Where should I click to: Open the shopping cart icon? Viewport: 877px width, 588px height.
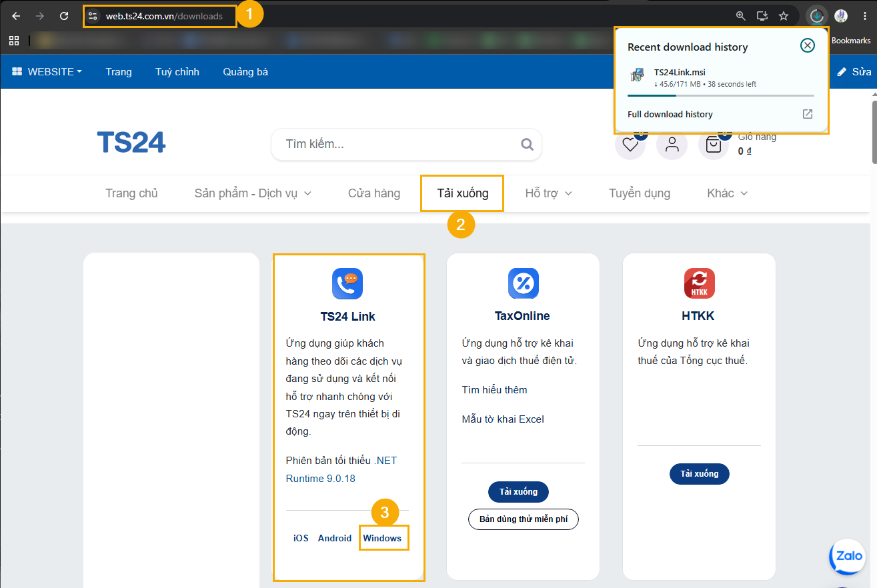pos(714,144)
